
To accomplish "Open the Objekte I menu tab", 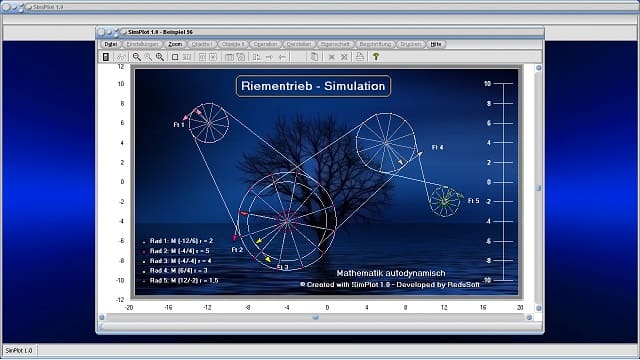I will [201, 44].
